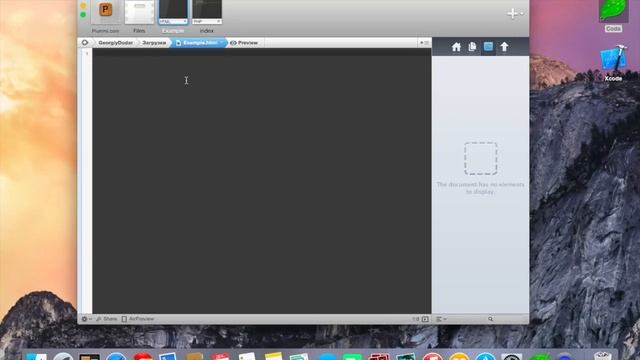Close the index tab thumbnail
The height and width of the screenshot is (360, 640).
[x=219, y=21]
